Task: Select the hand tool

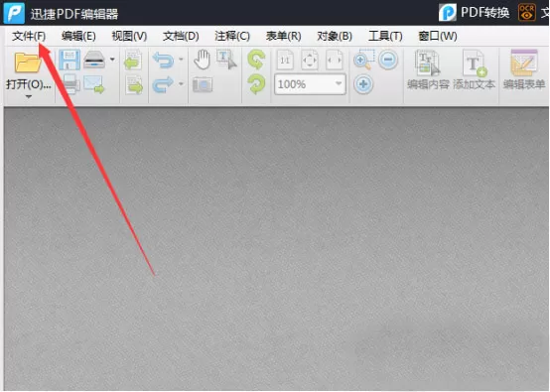Action: (x=203, y=60)
